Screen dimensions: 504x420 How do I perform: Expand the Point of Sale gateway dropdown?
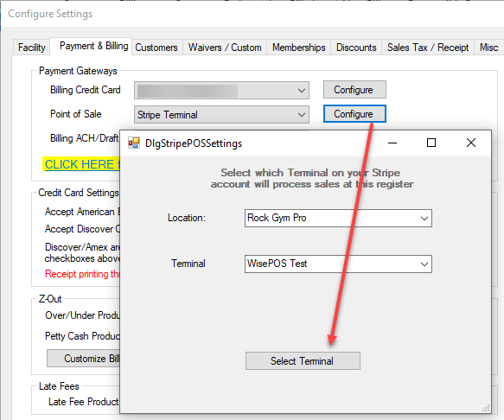point(221,114)
